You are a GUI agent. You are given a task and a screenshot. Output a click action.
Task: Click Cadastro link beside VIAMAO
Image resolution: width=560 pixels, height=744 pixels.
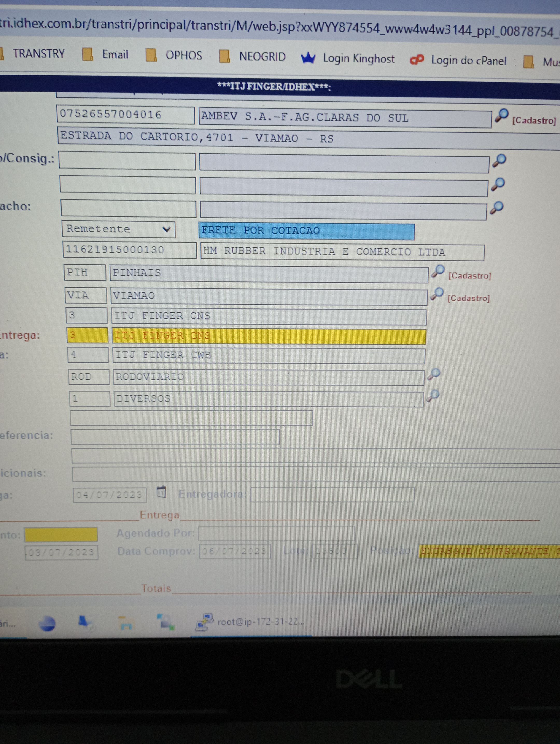click(468, 298)
